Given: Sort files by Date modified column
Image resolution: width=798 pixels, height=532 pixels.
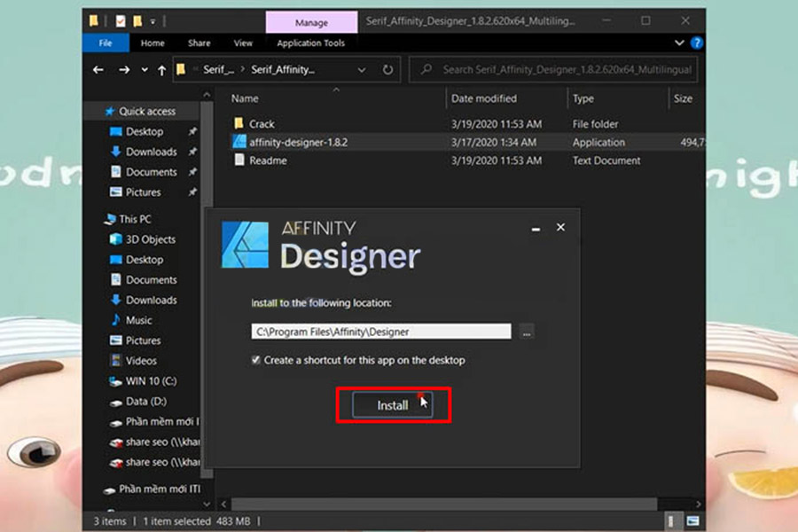Looking at the screenshot, I should click(483, 98).
